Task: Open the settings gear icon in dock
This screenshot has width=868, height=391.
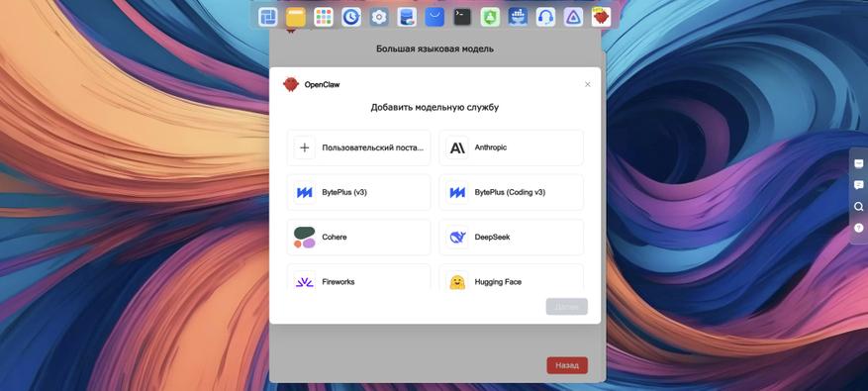Action: [379, 17]
